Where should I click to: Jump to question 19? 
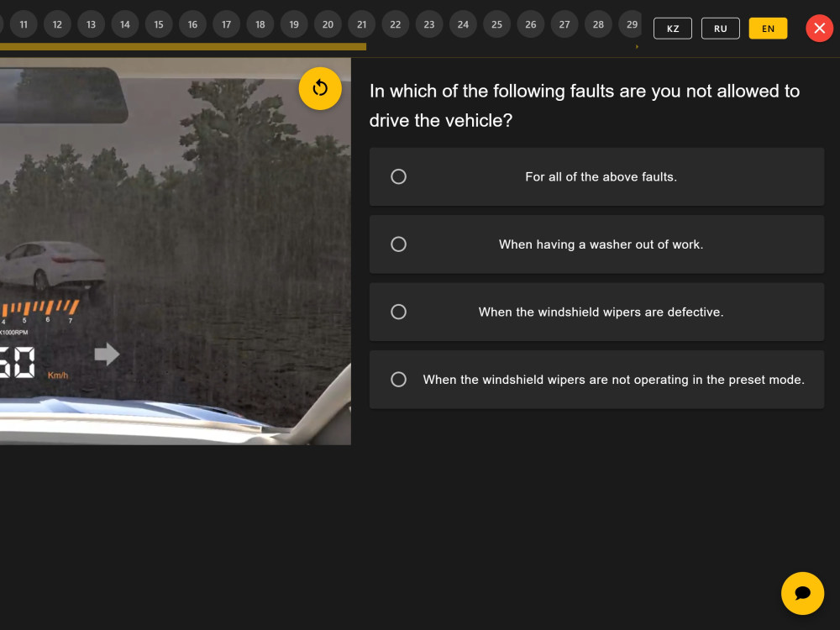[x=293, y=24]
